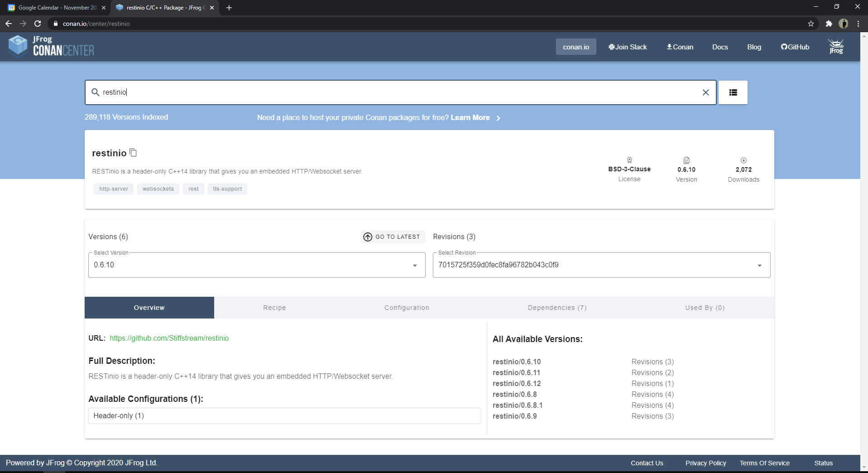Open Terms Of Service in footer
This screenshot has height=473, width=868.
pos(764,463)
